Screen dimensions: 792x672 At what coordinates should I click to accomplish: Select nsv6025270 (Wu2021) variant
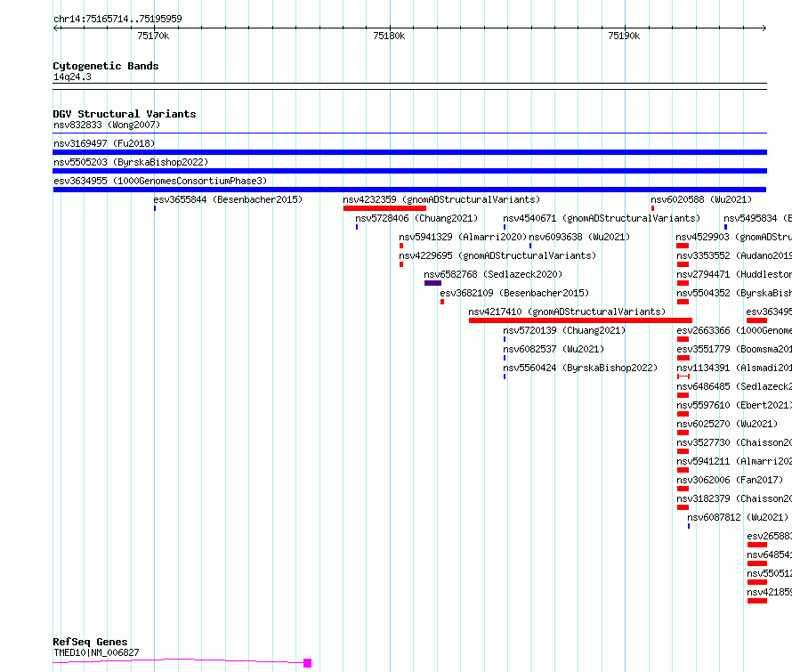click(727, 424)
